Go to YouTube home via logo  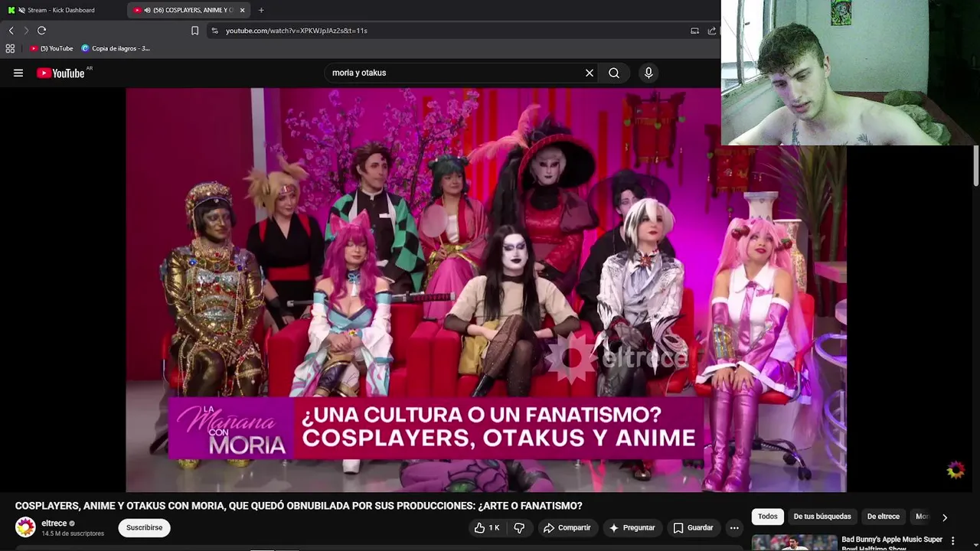[60, 73]
